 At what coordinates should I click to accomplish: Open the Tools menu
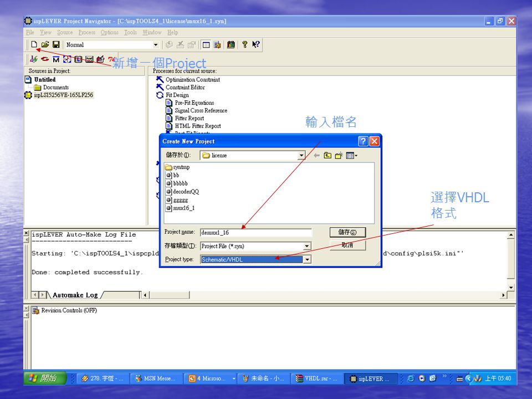[130, 32]
